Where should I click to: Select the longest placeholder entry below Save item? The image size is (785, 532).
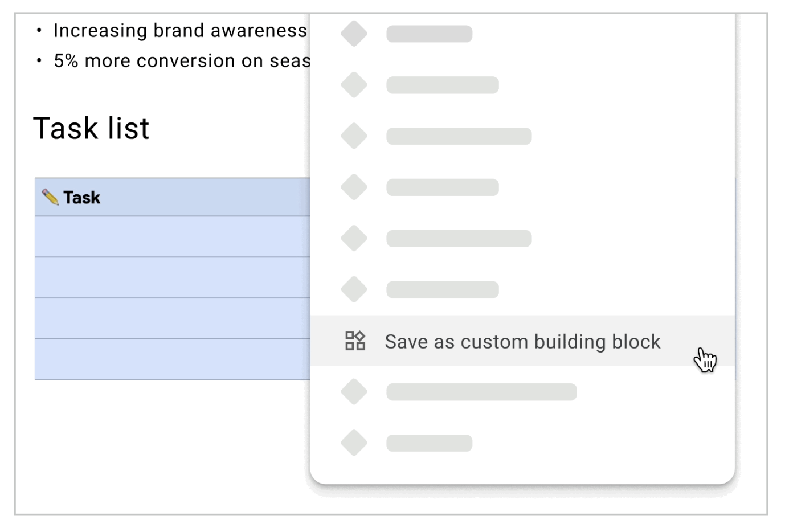coord(481,392)
